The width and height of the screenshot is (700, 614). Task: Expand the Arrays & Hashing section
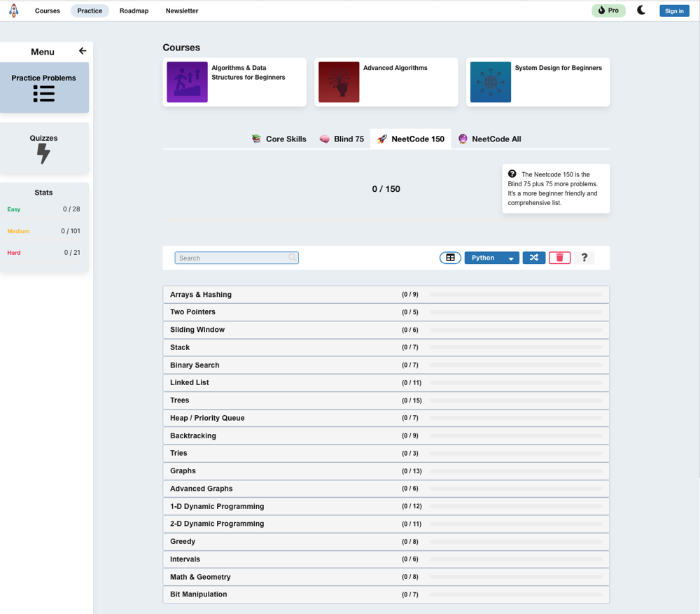click(x=201, y=295)
